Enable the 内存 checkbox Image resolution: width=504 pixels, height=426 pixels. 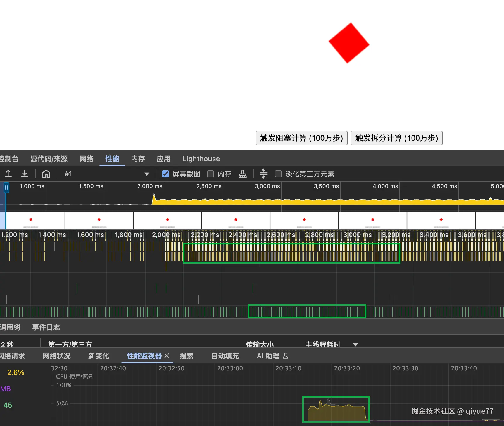210,174
